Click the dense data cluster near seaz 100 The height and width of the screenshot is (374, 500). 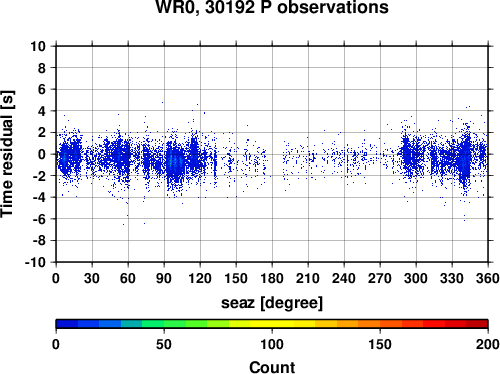(175, 163)
